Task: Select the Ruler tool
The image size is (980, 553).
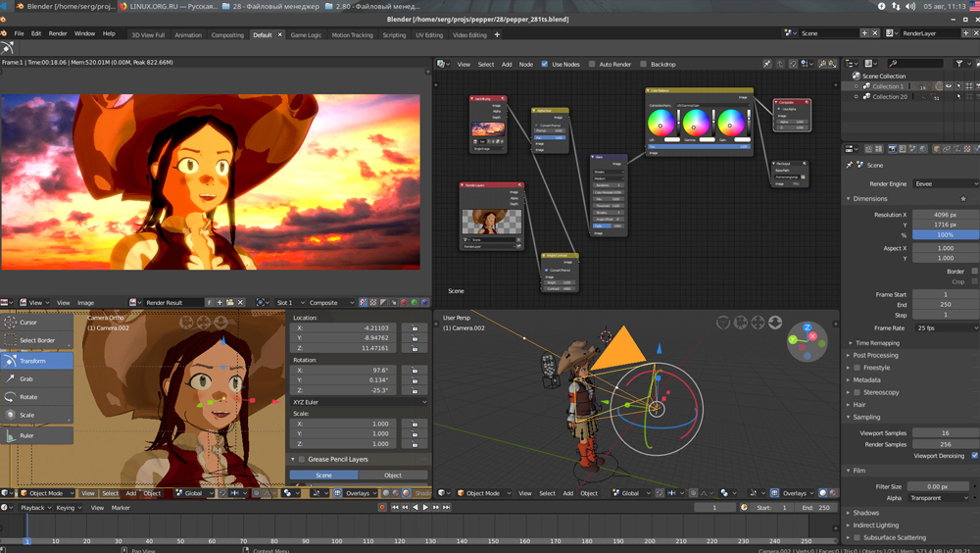Action: [36, 435]
